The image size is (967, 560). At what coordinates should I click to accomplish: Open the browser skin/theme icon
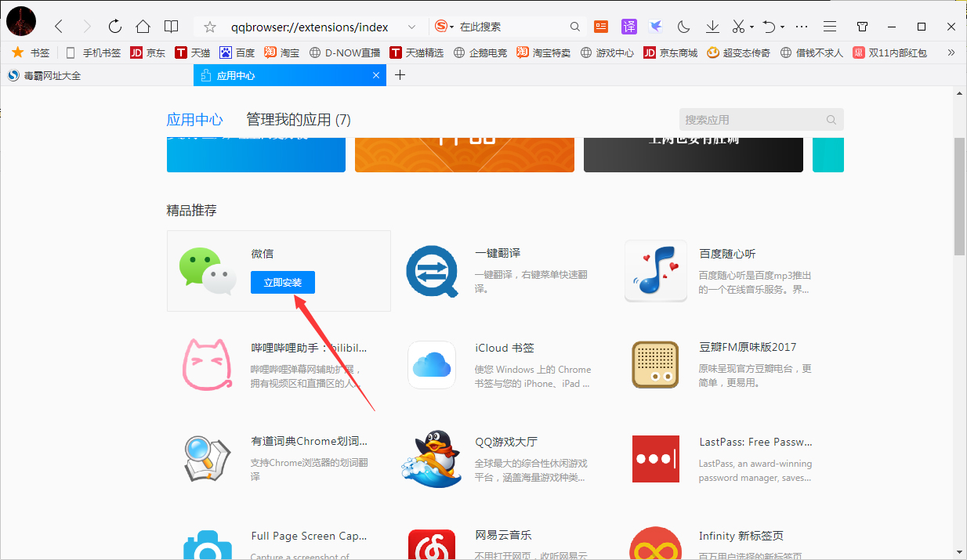pyautogui.click(x=862, y=26)
